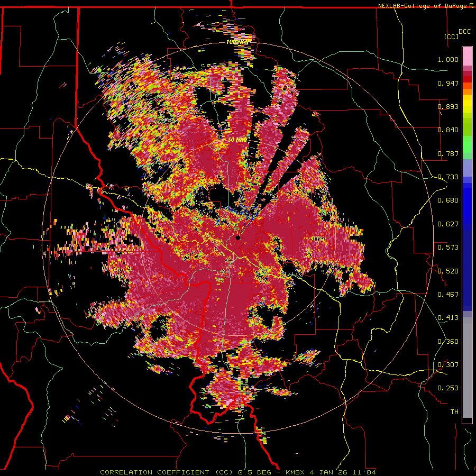Pick the orange color bar segment
Image resolution: width=476 pixels, height=476 pixels.
point(467,91)
